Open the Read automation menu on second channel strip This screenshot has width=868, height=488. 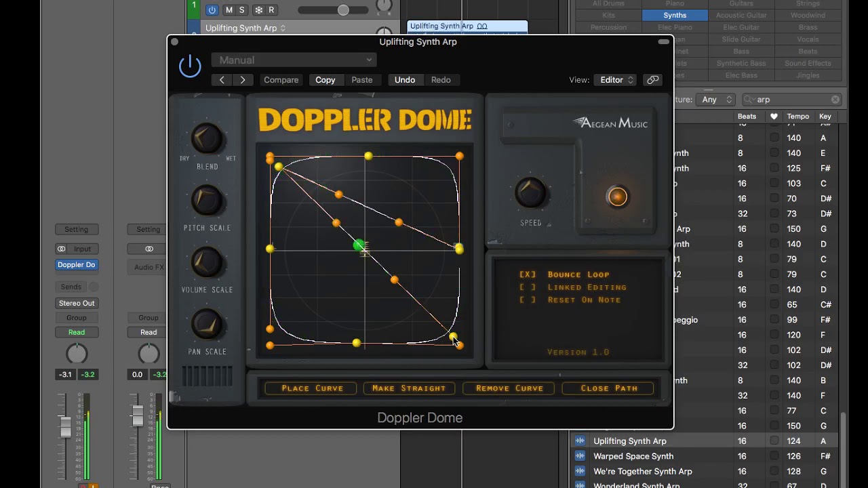point(149,332)
